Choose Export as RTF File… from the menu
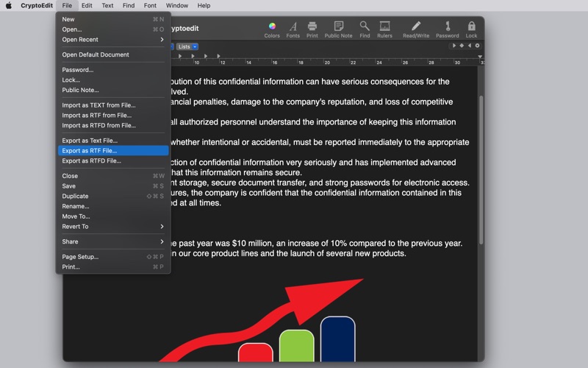Viewport: 588px width, 368px height. [113, 151]
